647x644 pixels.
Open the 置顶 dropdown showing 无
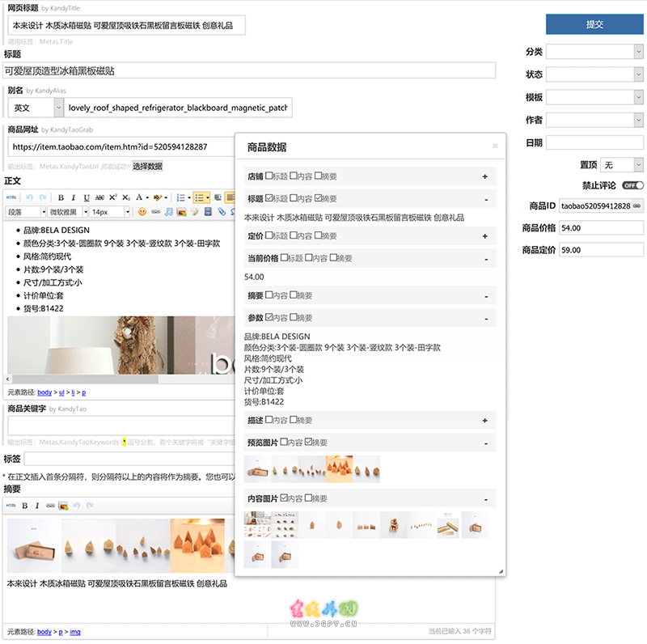[x=622, y=165]
